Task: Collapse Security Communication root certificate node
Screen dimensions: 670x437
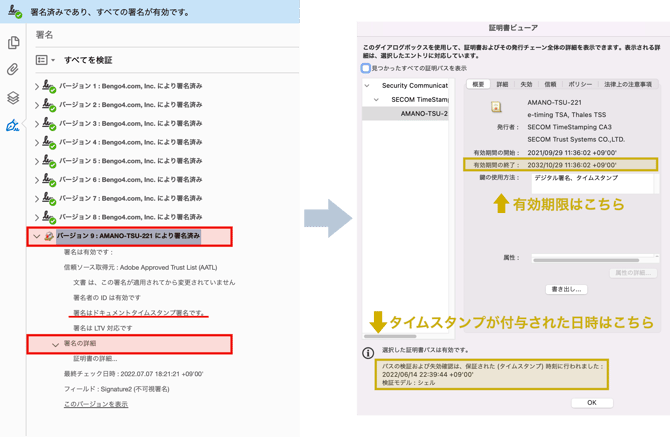Action: coord(367,85)
